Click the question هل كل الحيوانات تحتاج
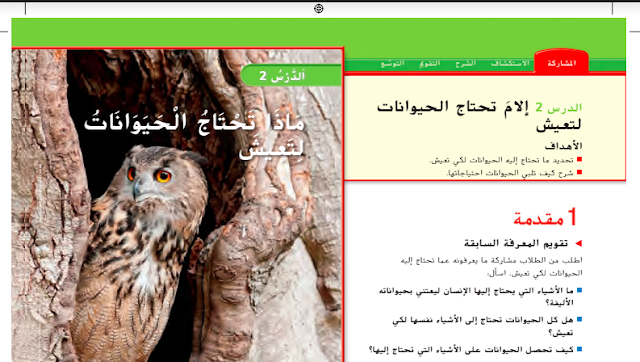The width and height of the screenshot is (640, 362). (x=483, y=326)
